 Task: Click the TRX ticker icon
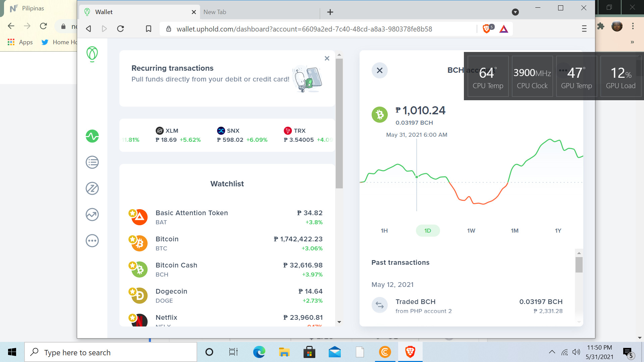(x=288, y=131)
